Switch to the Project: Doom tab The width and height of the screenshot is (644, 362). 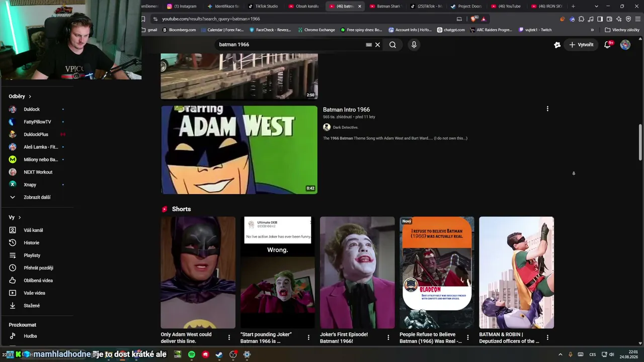[466, 6]
